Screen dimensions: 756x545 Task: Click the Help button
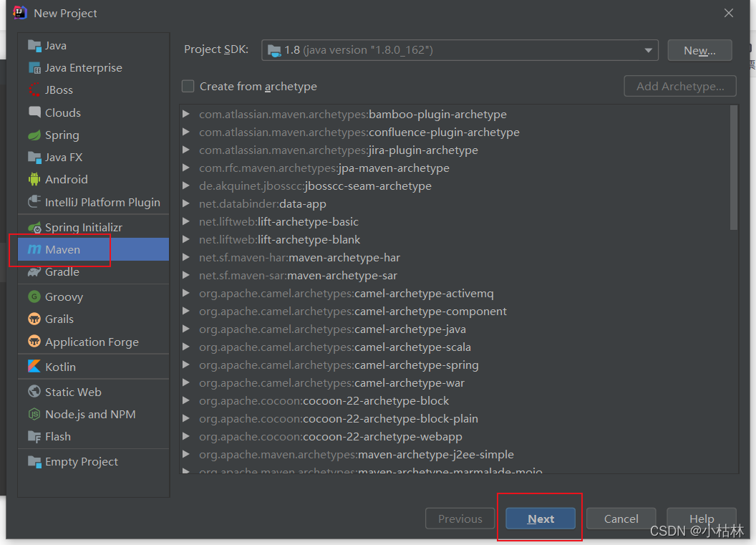tap(702, 519)
